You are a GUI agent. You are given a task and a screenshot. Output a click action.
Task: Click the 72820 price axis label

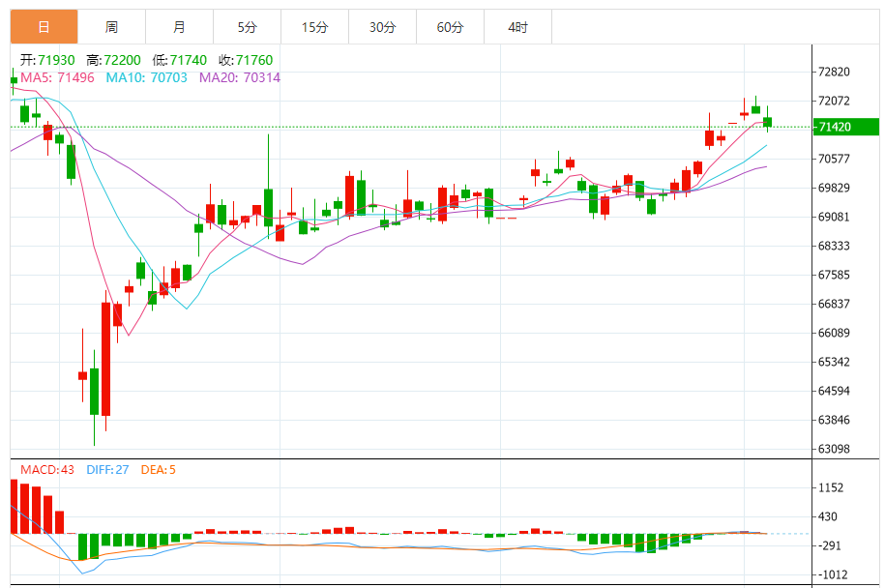click(834, 72)
